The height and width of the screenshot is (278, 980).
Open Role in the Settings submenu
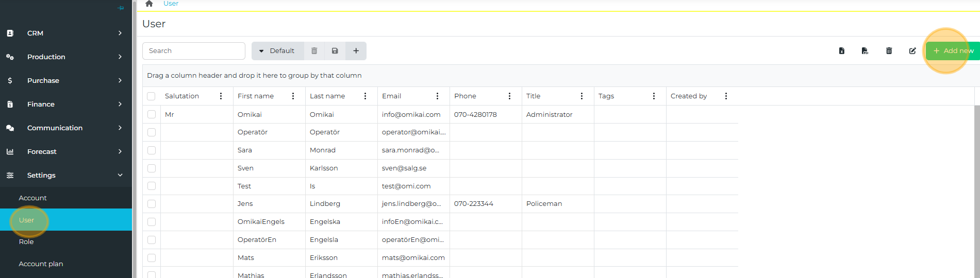click(26, 242)
